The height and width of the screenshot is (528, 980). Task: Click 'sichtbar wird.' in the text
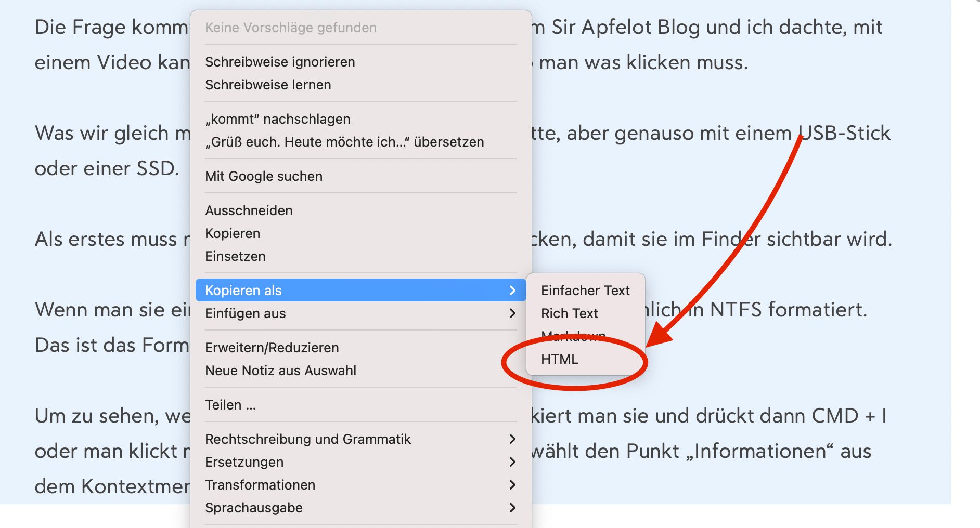pyautogui.click(x=830, y=239)
